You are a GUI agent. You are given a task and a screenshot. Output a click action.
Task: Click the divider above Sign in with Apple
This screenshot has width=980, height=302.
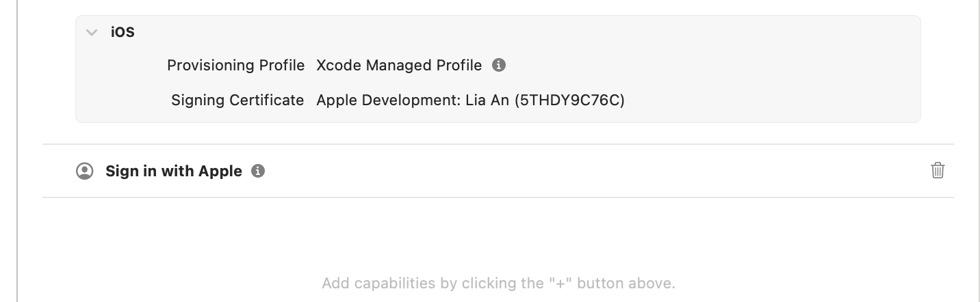498,144
